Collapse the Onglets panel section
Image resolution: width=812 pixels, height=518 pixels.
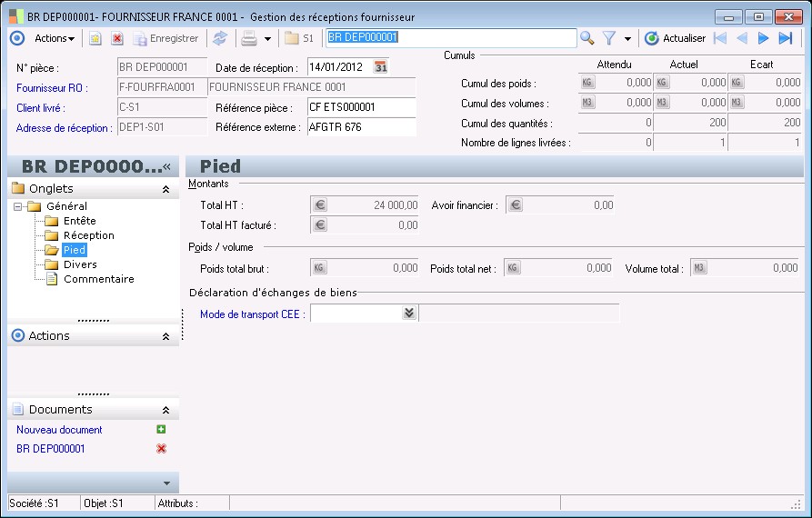165,189
